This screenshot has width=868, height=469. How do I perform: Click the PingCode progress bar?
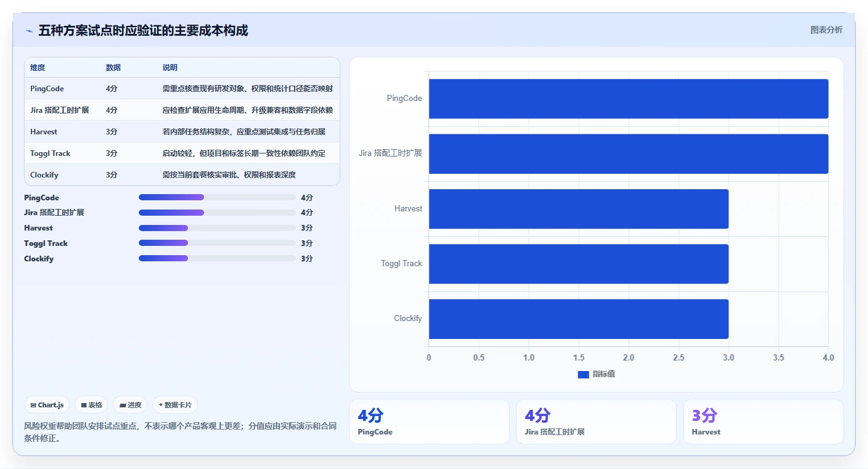point(217,197)
